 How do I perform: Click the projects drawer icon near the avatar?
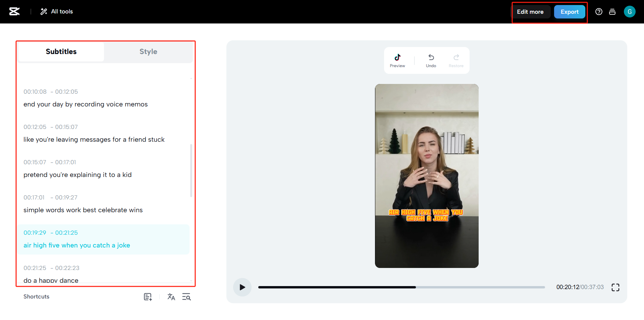pyautogui.click(x=612, y=11)
